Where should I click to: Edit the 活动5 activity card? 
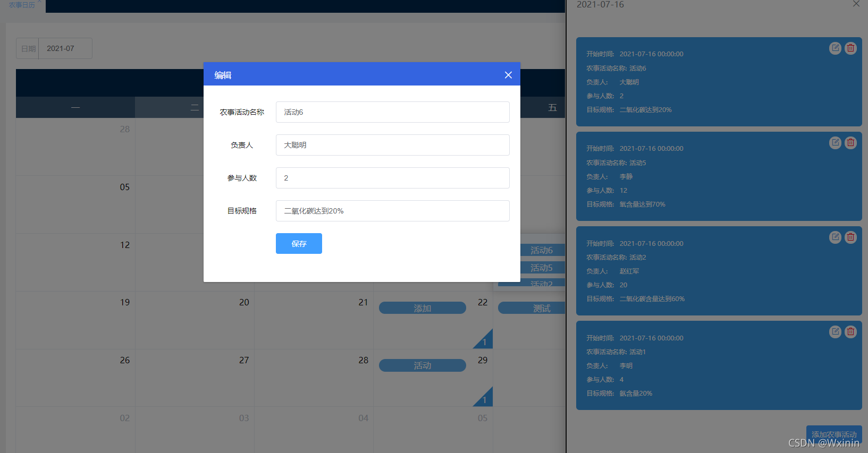pos(835,143)
